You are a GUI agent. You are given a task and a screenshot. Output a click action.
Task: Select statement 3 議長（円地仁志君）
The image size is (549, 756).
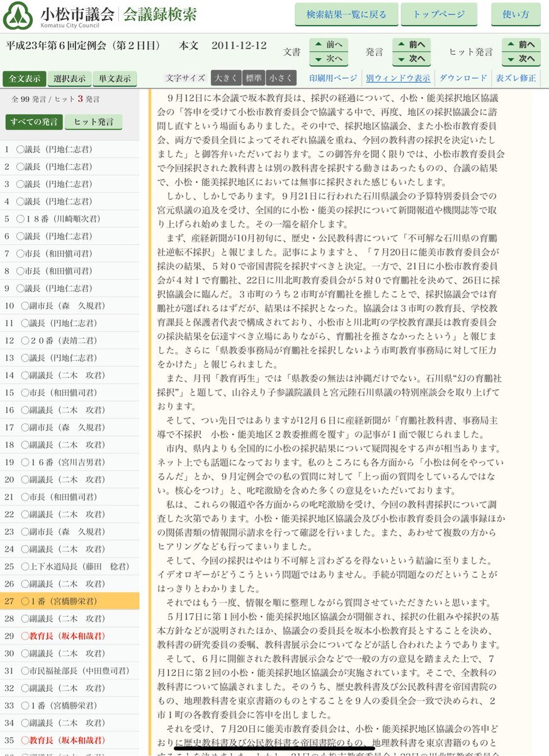(70, 184)
